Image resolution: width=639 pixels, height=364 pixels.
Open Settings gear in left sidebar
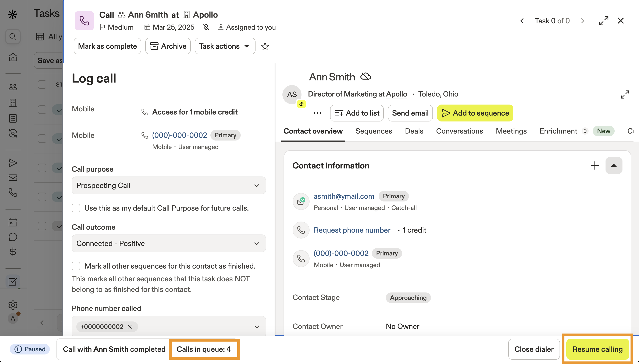13,305
